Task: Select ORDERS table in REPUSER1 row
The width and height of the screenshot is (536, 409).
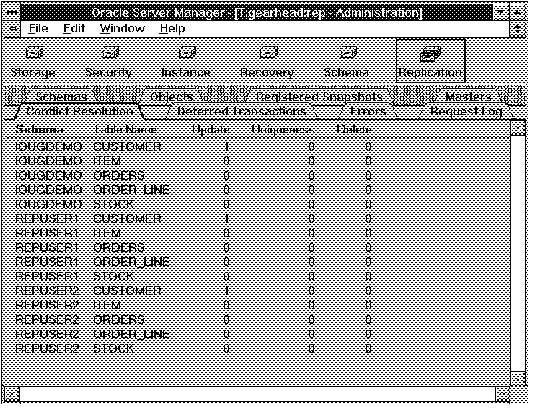Action: [119, 247]
